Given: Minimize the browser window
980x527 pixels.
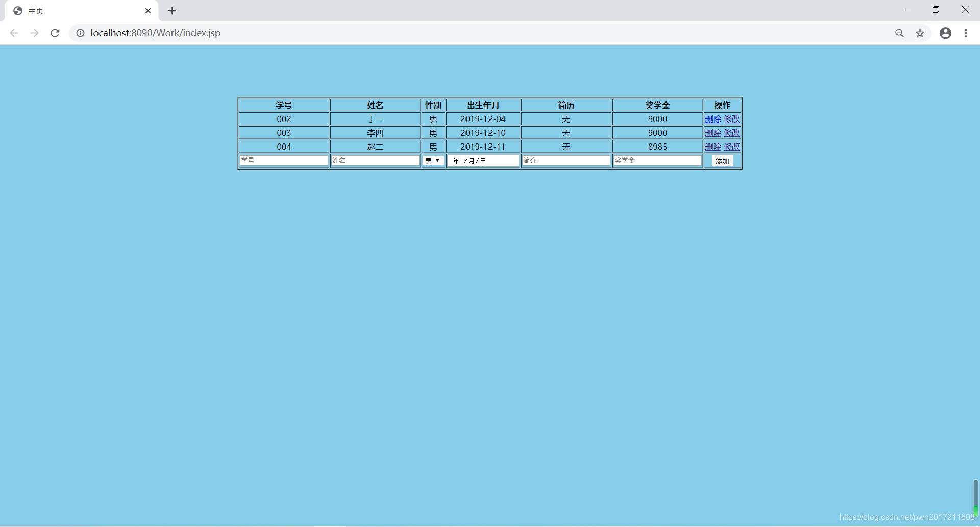Looking at the screenshot, I should click(x=907, y=10).
